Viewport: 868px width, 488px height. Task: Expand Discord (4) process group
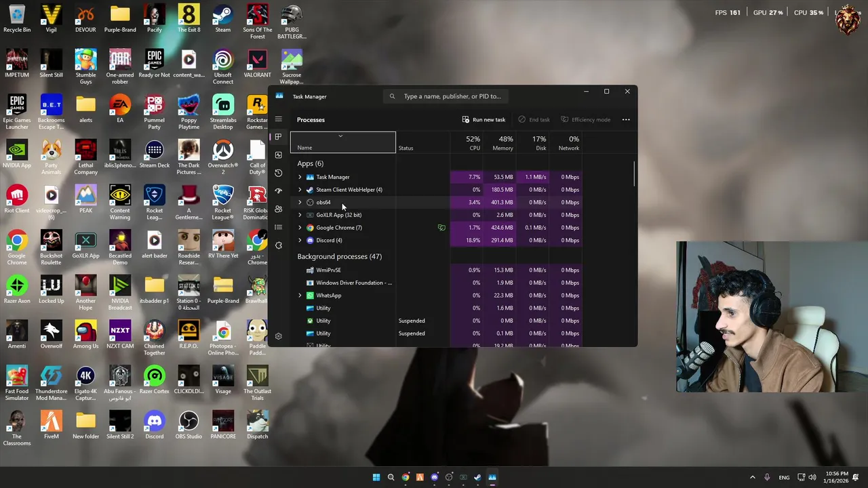(x=300, y=240)
